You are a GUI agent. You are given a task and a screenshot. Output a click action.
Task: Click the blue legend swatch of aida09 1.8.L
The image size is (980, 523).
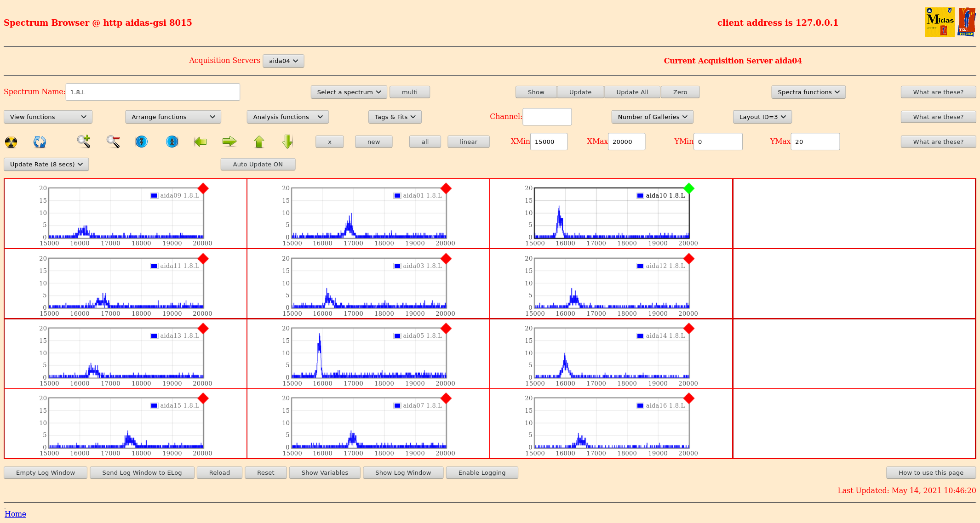(155, 196)
